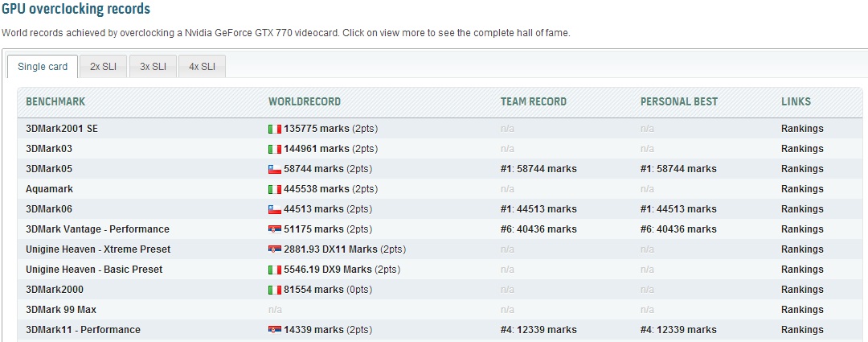Click the 3DMark 99 Max benchmark name

[61, 309]
